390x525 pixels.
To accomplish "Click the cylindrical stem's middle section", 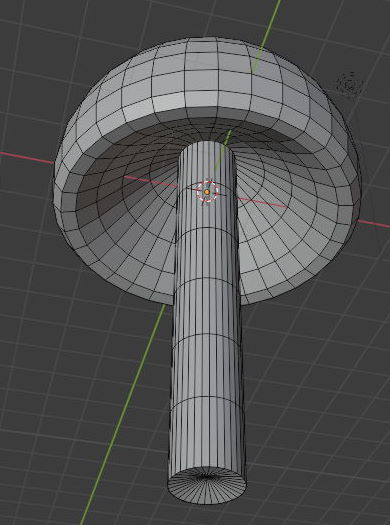I will tap(207, 318).
